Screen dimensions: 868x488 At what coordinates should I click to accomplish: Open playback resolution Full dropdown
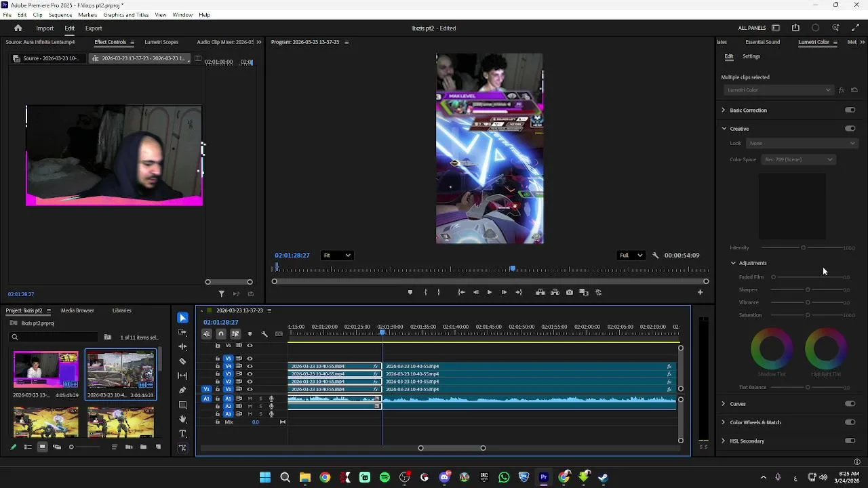[630, 256]
